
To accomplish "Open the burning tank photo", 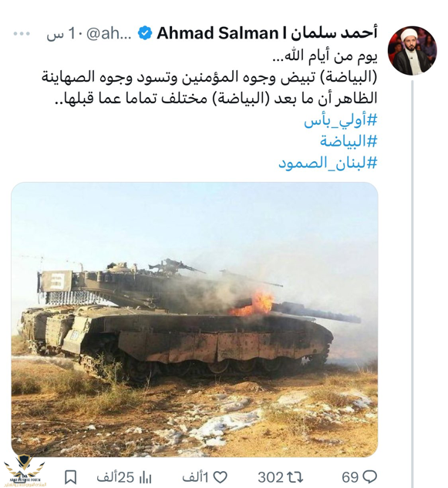I will 194,319.
